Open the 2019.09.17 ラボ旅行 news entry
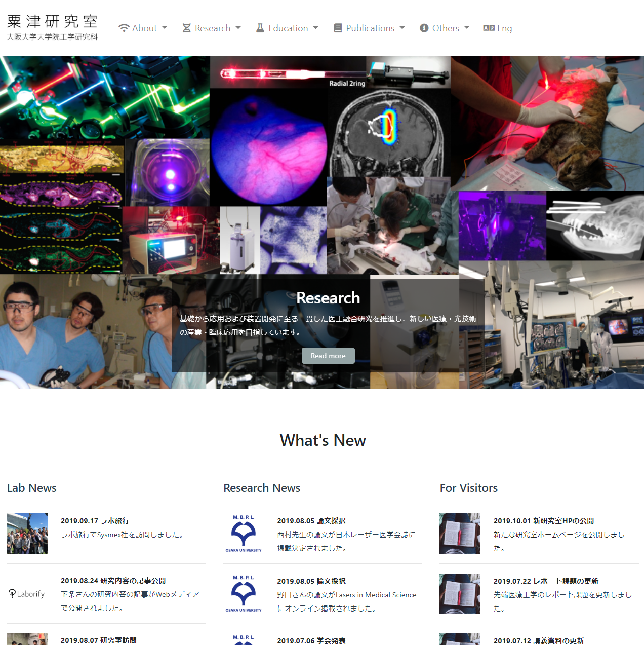 95,521
